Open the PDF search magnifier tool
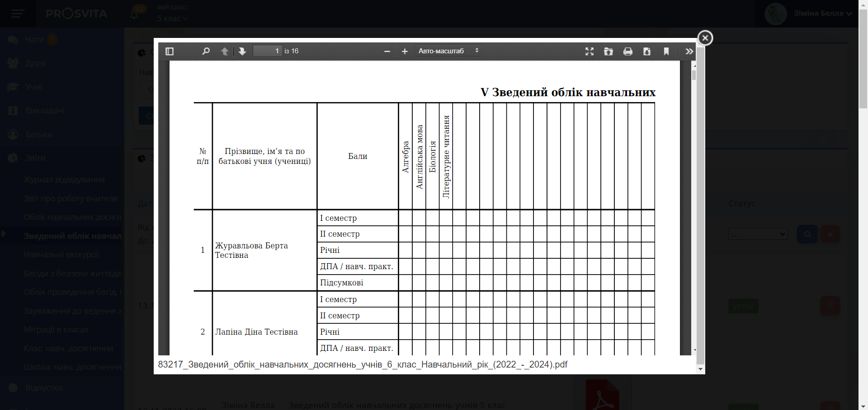The height and width of the screenshot is (410, 868). click(x=206, y=51)
